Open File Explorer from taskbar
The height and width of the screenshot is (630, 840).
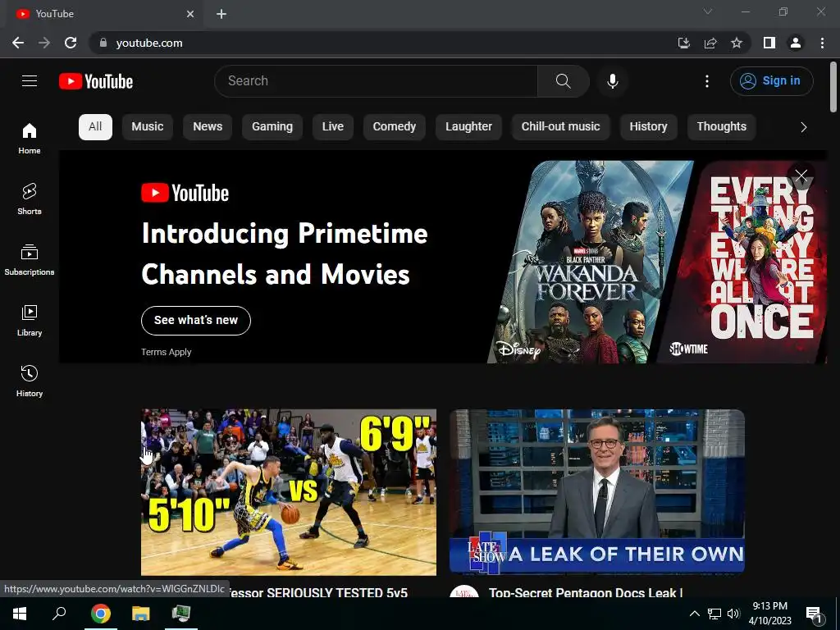pyautogui.click(x=140, y=614)
